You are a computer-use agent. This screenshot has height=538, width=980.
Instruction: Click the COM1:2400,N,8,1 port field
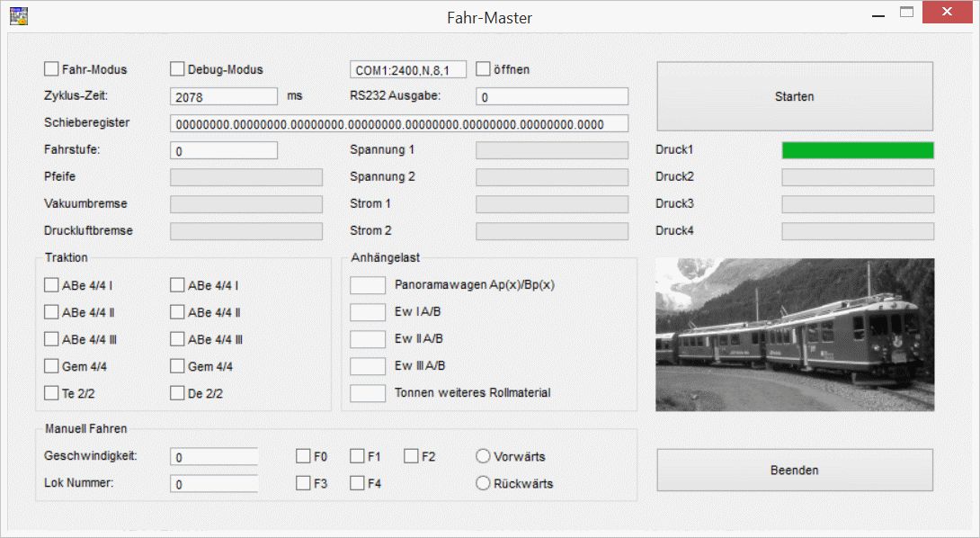(x=408, y=70)
